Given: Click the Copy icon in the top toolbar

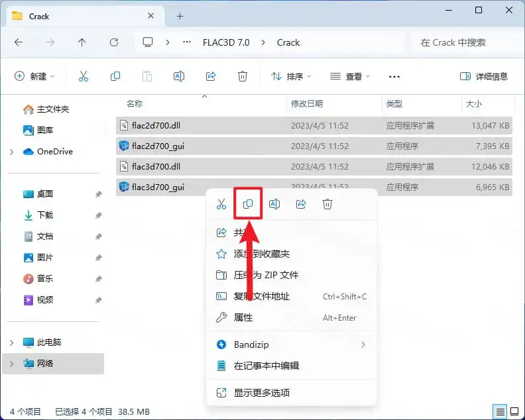Looking at the screenshot, I should pyautogui.click(x=115, y=77).
